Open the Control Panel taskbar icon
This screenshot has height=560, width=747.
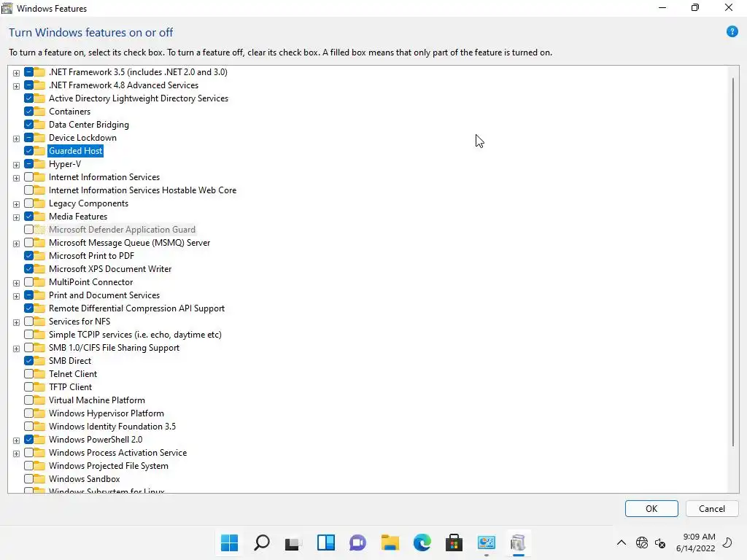(x=486, y=542)
